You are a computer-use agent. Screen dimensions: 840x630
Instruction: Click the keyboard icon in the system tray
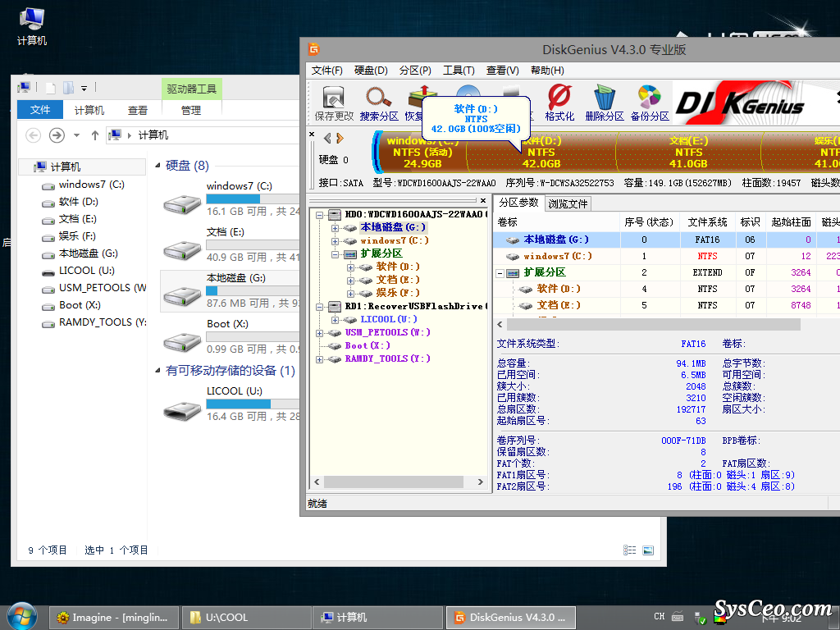[678, 617]
